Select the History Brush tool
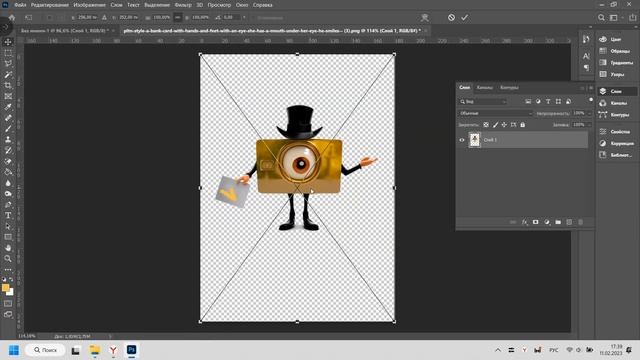This screenshot has height=360, width=640. pos(8,151)
